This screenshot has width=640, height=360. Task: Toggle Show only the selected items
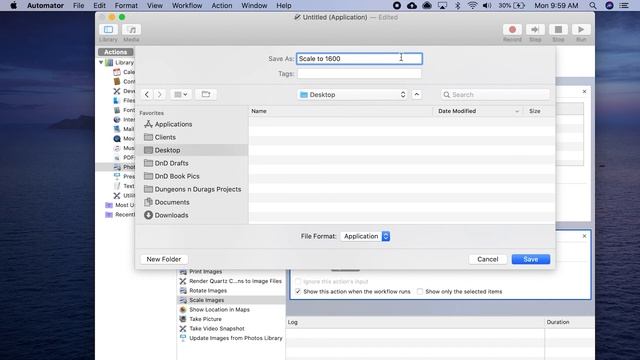420,291
